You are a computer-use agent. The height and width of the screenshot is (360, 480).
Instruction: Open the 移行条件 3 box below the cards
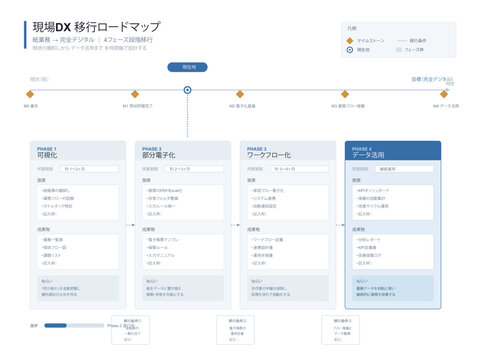[340, 330]
